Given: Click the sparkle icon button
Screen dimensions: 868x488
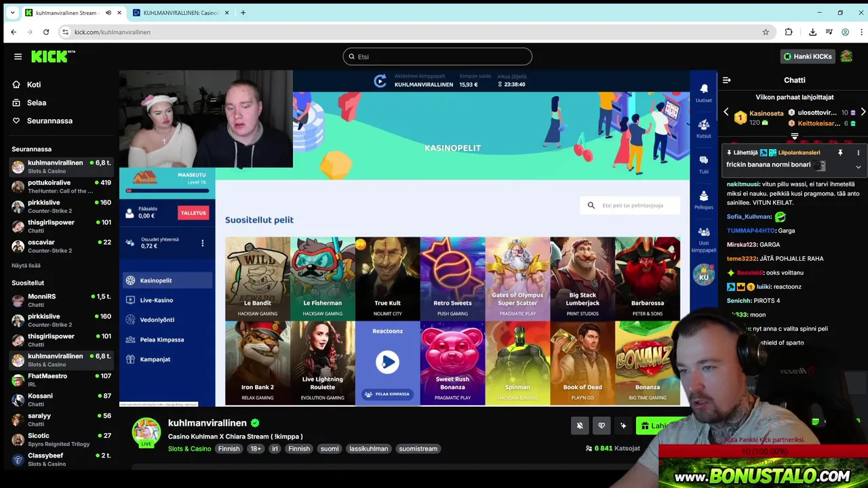Looking at the screenshot, I should 623,426.
